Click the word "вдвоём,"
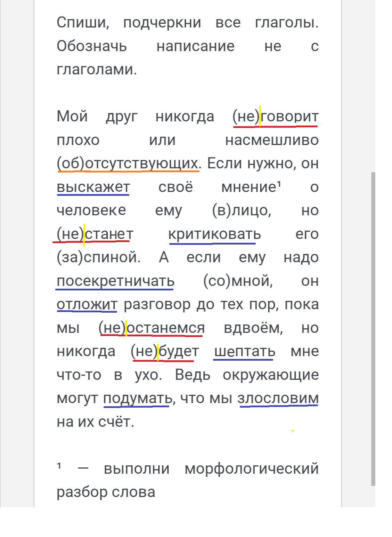The height and width of the screenshot is (537, 392). tap(253, 328)
